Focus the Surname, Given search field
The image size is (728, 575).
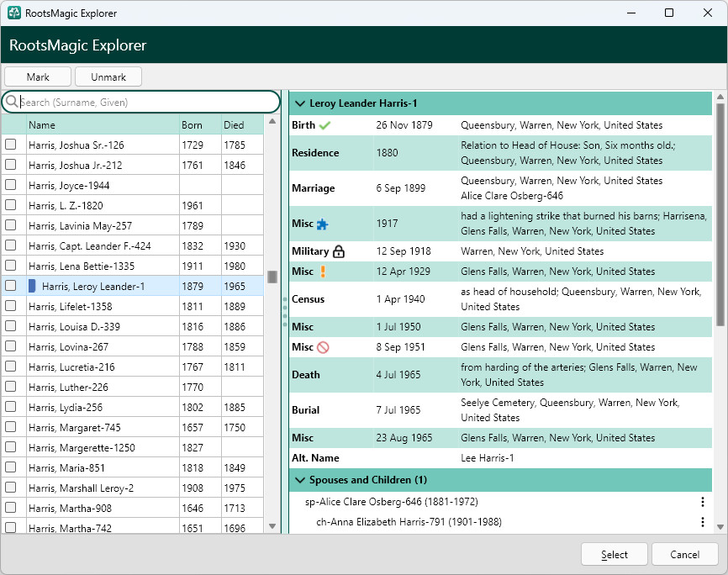pyautogui.click(x=141, y=103)
